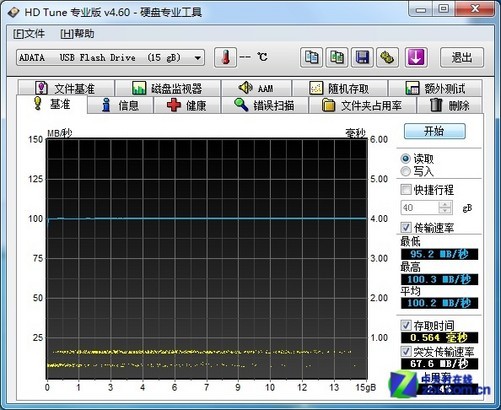
Task: Click the 95.2 MB/秒 minimum value
Action: [x=439, y=254]
